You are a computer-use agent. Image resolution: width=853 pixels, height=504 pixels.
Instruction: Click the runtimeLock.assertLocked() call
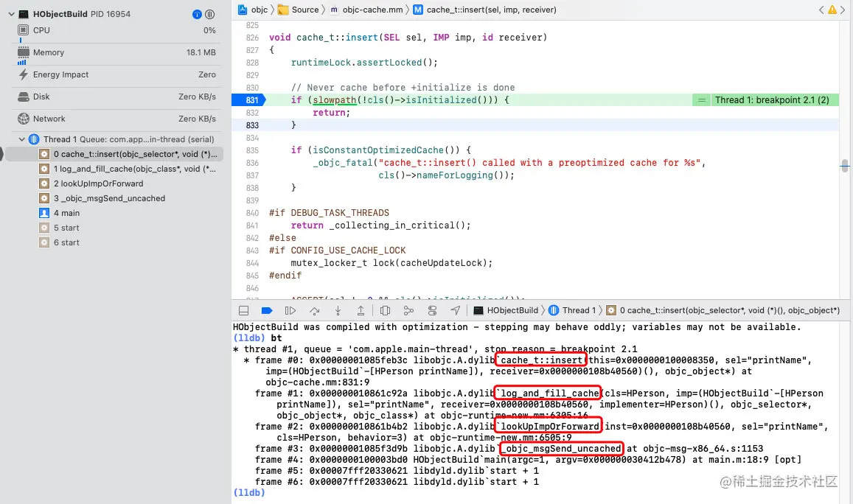(x=364, y=63)
